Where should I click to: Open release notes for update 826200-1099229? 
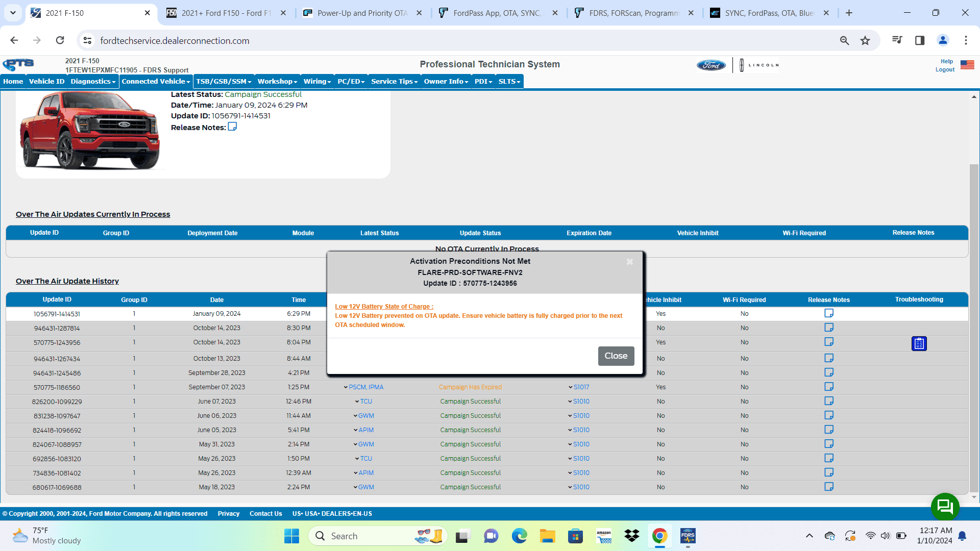point(829,401)
